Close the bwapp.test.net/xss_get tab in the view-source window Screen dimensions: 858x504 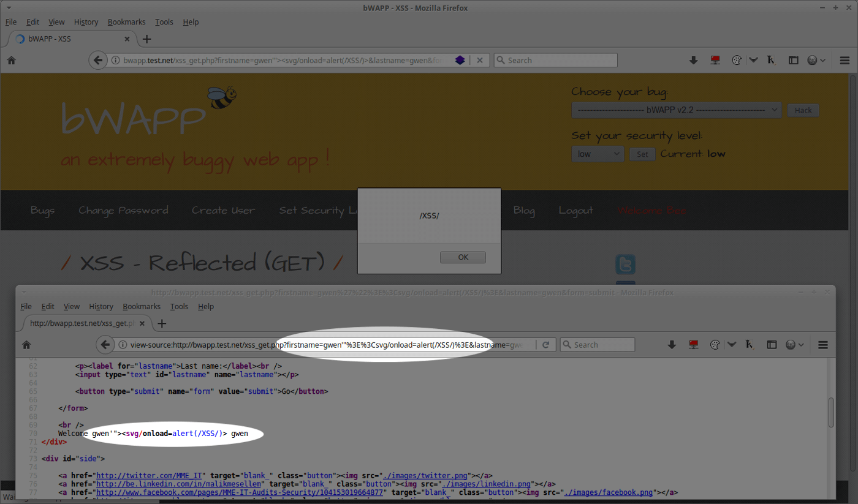[x=143, y=323]
